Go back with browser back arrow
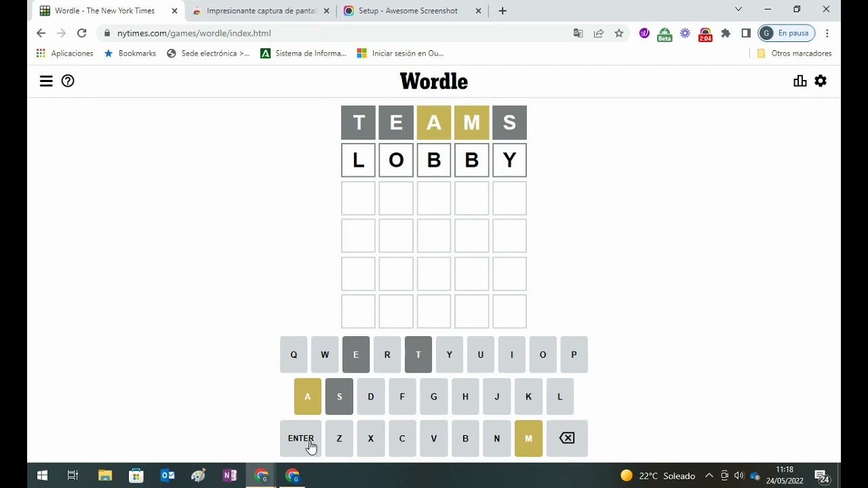Screen dimensions: 868x488 41,33
